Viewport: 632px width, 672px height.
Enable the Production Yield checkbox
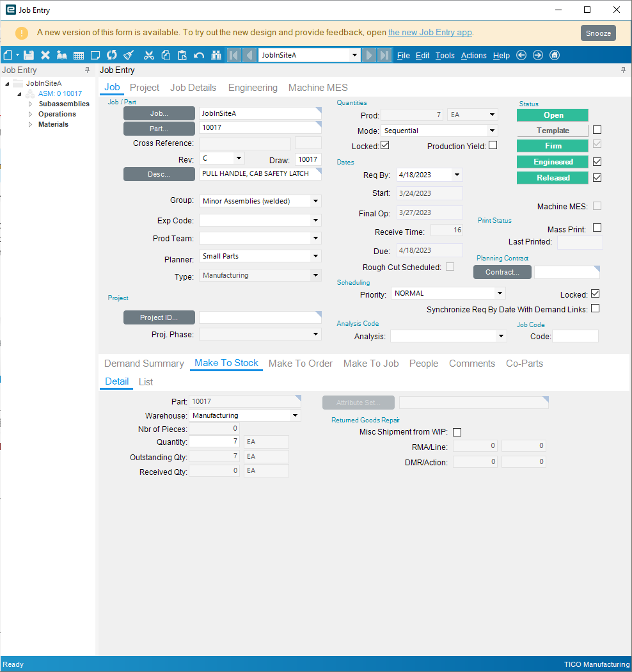[x=493, y=145]
